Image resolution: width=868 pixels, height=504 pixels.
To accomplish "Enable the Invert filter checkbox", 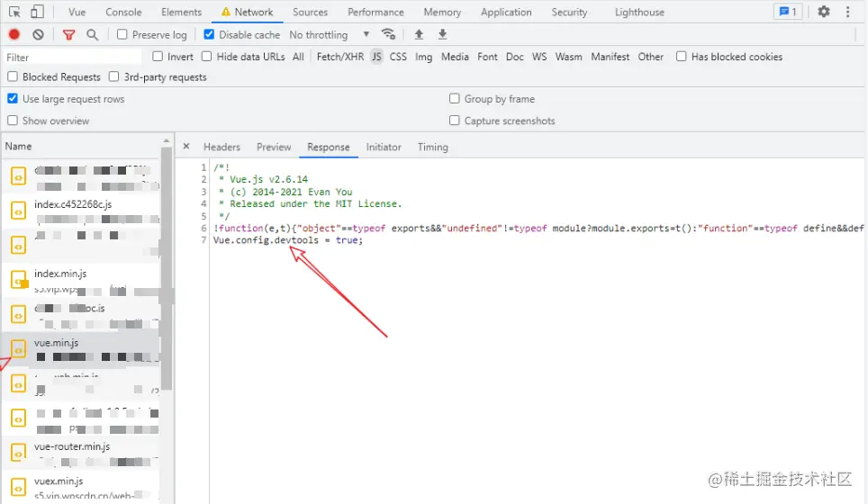I will click(158, 57).
